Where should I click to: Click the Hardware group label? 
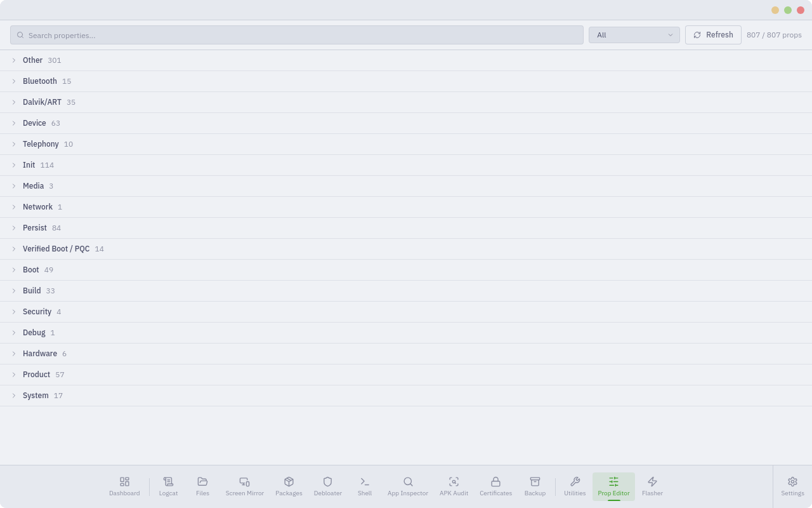(40, 354)
